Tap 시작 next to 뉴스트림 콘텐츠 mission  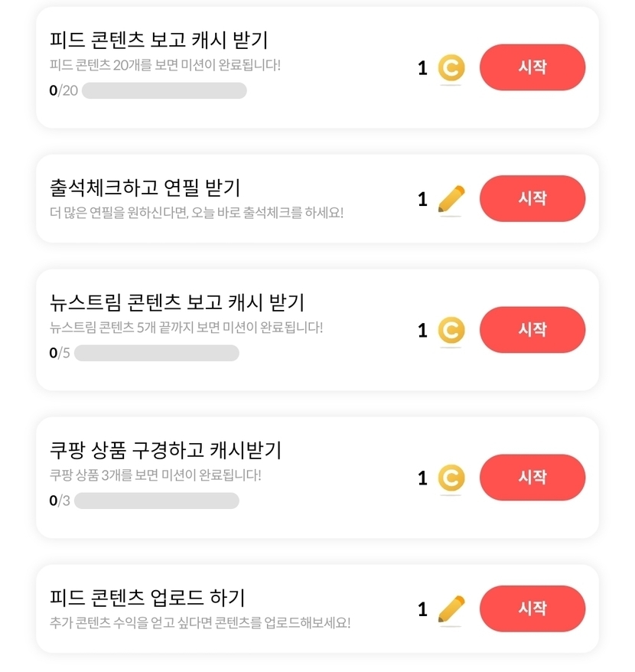click(532, 330)
